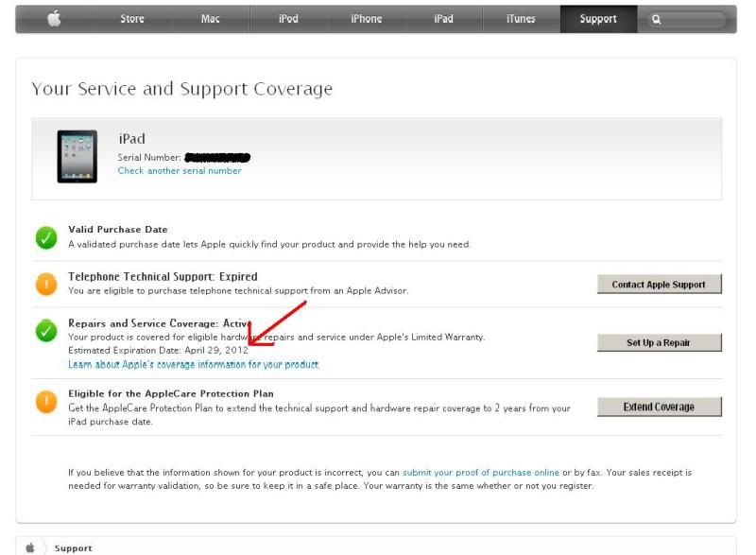Open Learn about Apple's coverage information link

[194, 365]
